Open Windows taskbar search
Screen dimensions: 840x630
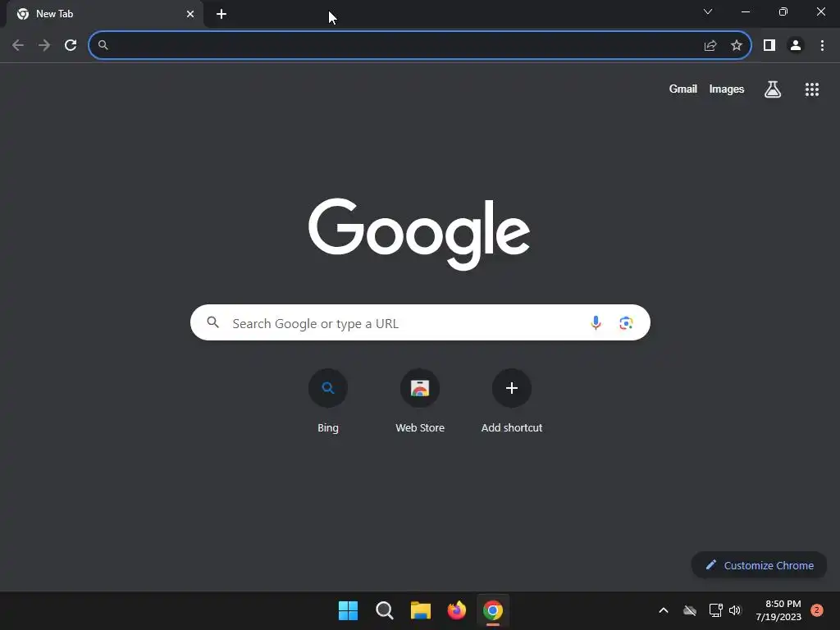tap(385, 610)
